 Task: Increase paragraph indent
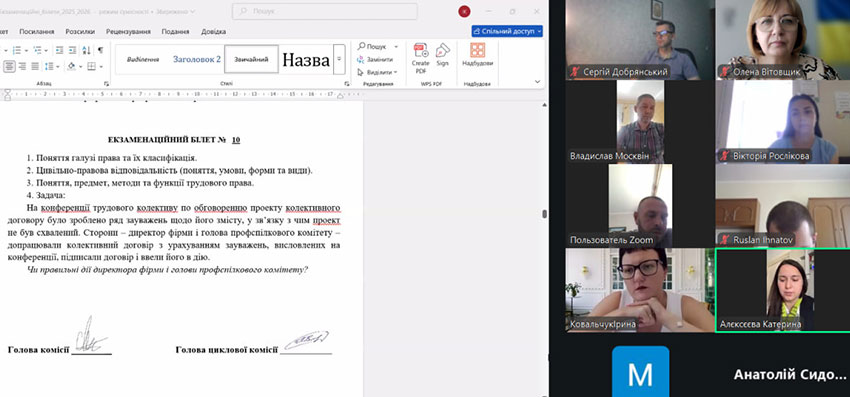coord(72,50)
